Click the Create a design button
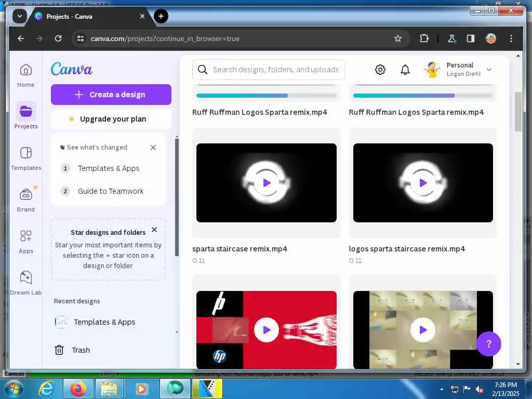 111,95
